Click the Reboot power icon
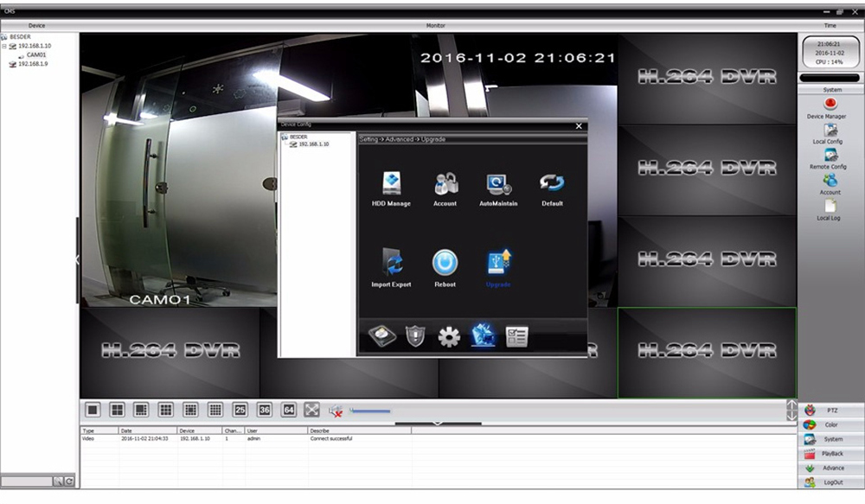This screenshot has height=504, width=865. [445, 263]
